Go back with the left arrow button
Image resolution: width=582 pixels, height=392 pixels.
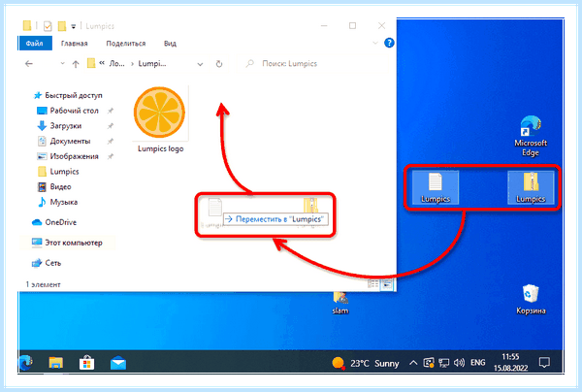(x=29, y=64)
